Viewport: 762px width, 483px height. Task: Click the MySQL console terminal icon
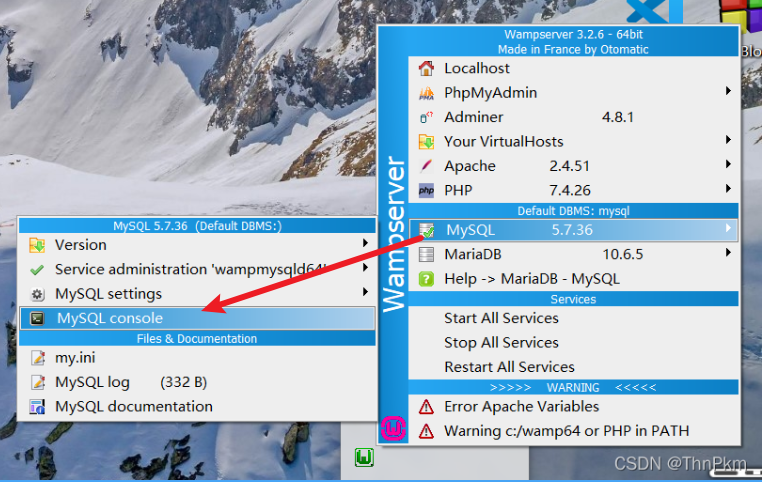(37, 319)
